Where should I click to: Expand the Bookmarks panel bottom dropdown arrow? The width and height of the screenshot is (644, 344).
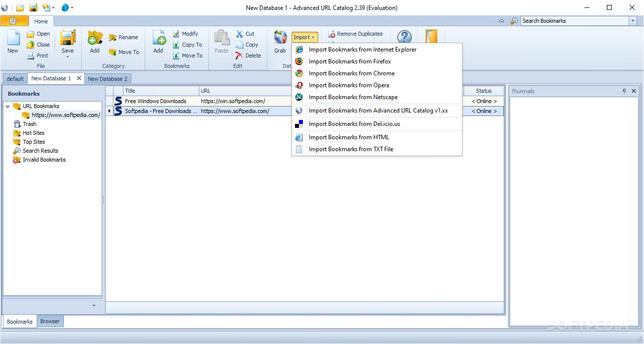point(94,306)
